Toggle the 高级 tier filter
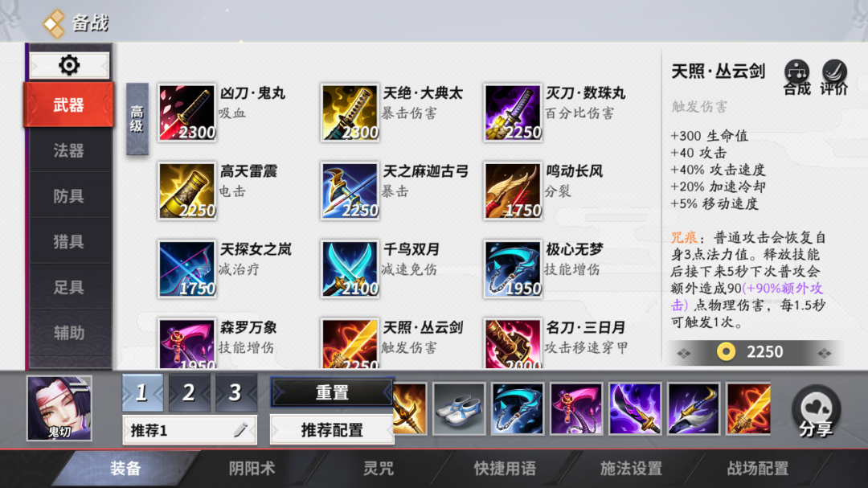Screen dimensions: 868x488 [x=137, y=119]
